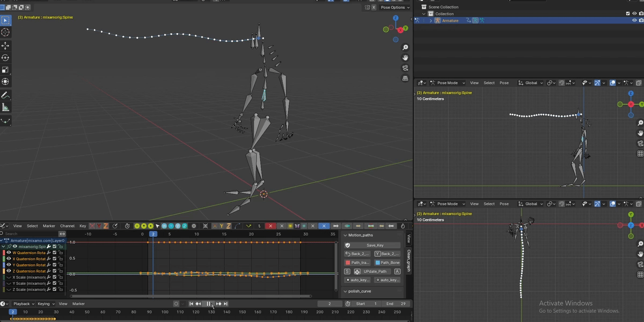Uncheck the X Quaternion channel enable checkbox
The image size is (644, 322).
point(54,259)
